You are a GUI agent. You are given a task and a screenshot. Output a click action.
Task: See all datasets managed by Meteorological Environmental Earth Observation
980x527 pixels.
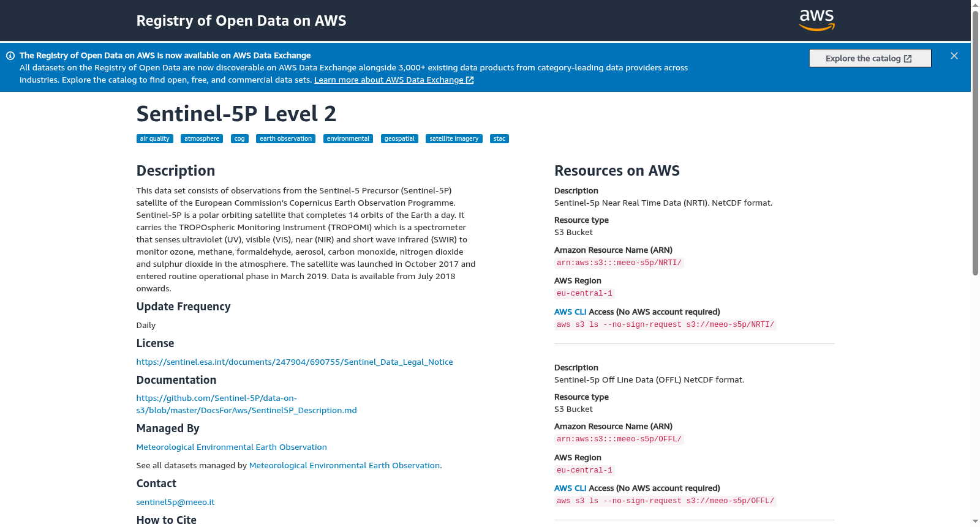point(344,466)
